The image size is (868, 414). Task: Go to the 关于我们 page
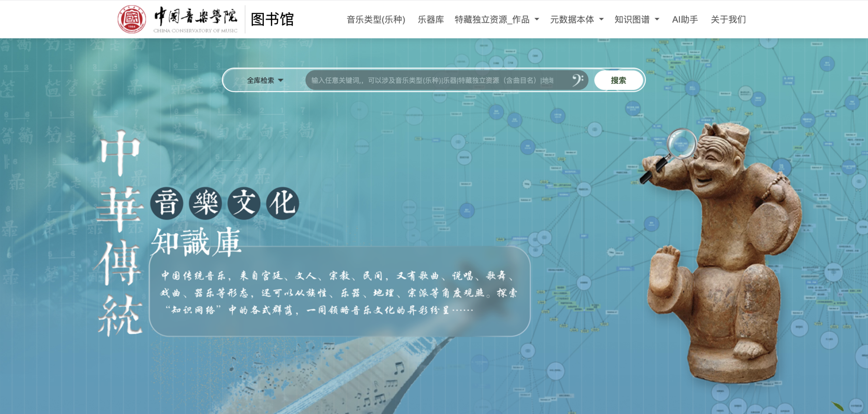728,19
